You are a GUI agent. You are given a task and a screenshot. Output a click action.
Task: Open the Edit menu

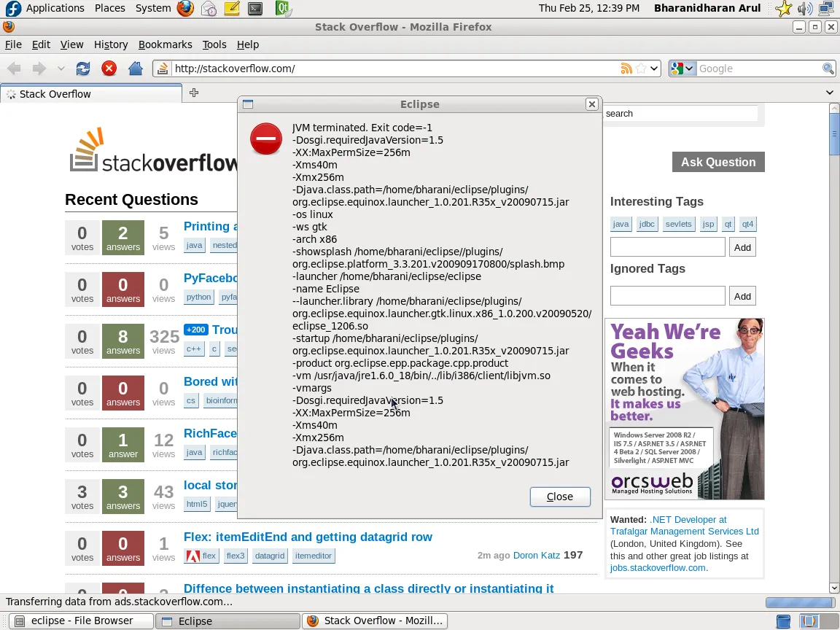[x=41, y=44]
